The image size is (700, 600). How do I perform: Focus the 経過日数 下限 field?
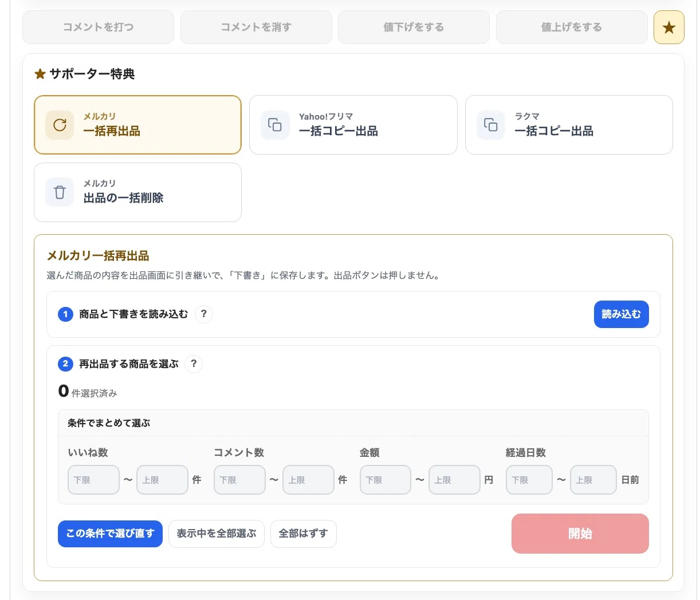tap(529, 480)
